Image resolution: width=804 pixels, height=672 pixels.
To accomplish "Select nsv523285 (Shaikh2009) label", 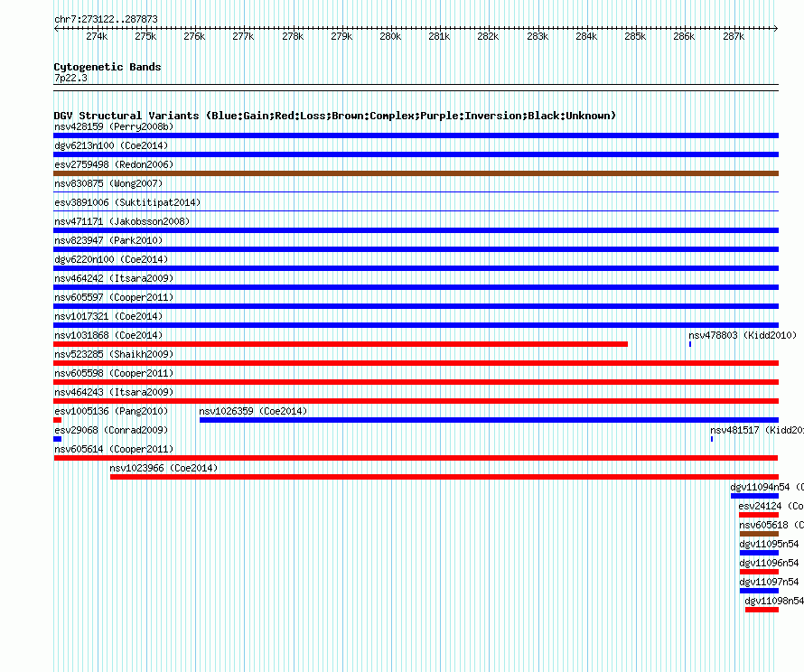I will click(x=114, y=354).
